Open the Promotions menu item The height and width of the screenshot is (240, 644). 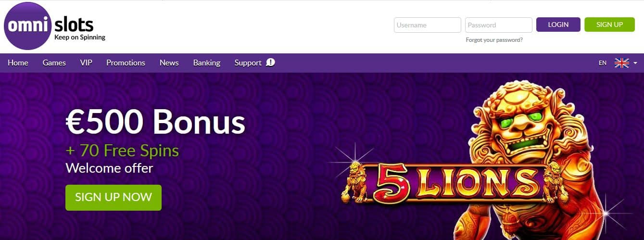126,63
